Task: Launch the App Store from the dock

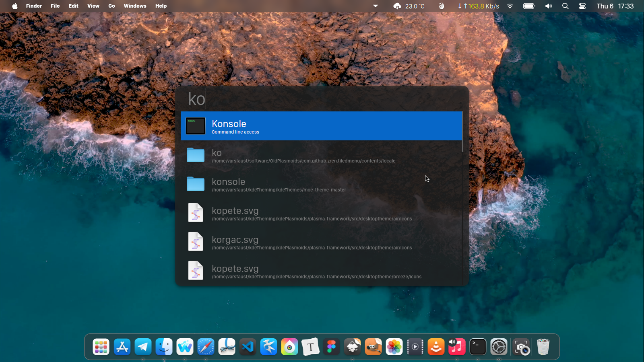Action: coord(122,347)
